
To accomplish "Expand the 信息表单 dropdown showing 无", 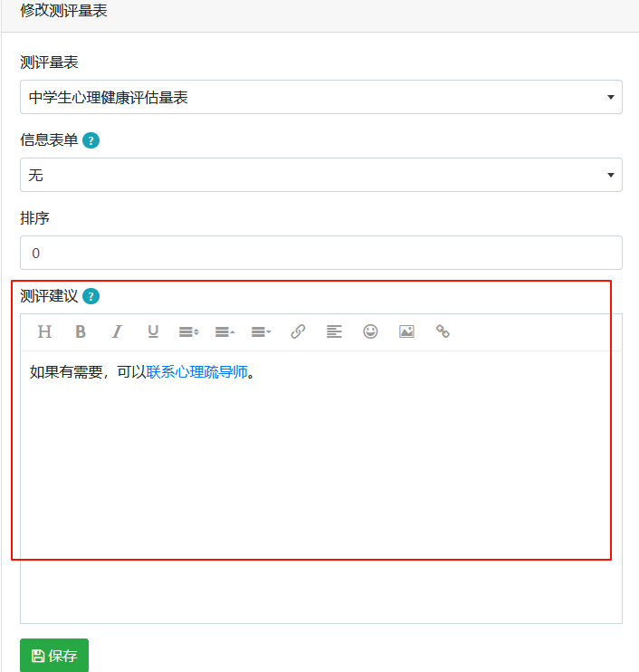I will pos(321,175).
